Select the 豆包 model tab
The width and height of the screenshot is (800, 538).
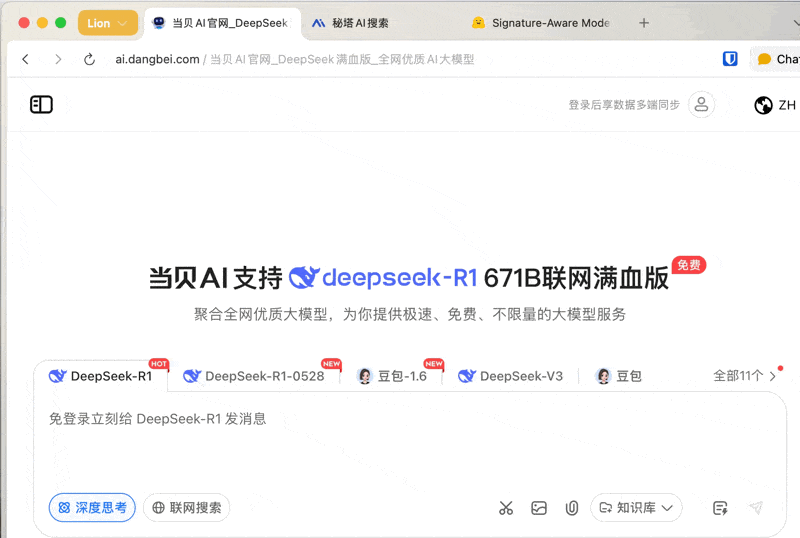click(618, 376)
